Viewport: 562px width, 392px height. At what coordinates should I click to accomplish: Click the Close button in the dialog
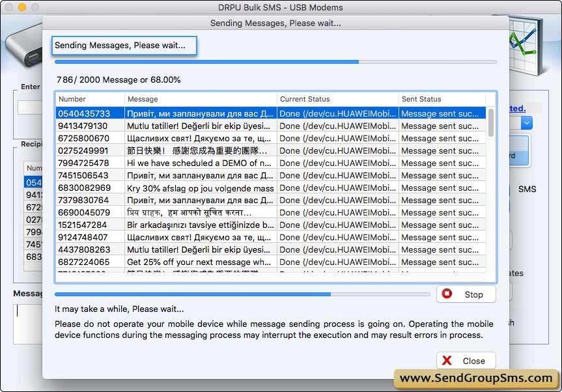click(x=466, y=361)
